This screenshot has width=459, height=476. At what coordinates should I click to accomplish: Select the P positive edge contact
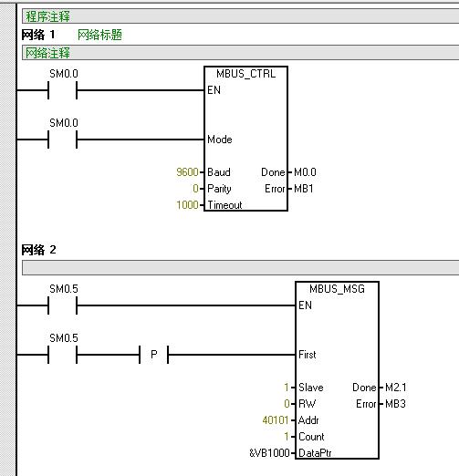click(154, 355)
